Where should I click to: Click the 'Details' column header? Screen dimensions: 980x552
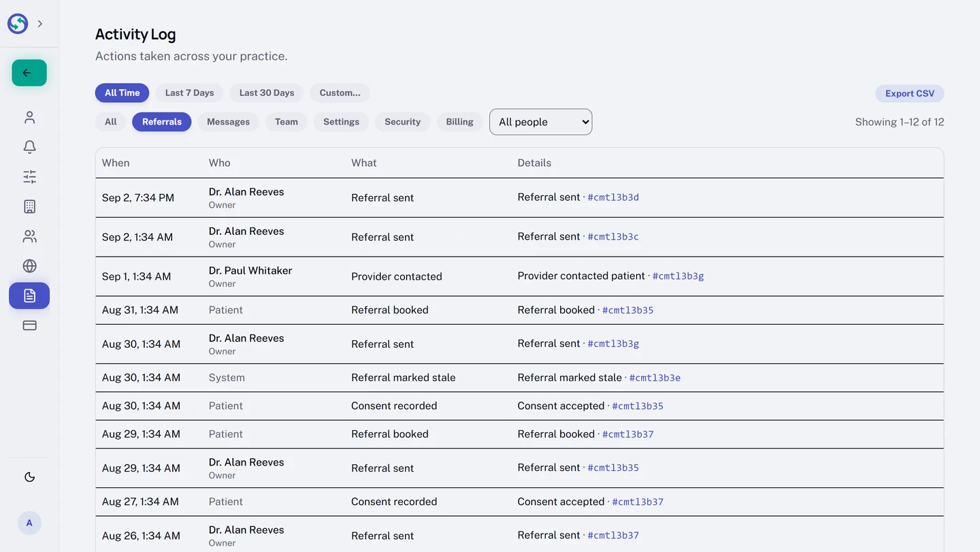[x=534, y=163]
